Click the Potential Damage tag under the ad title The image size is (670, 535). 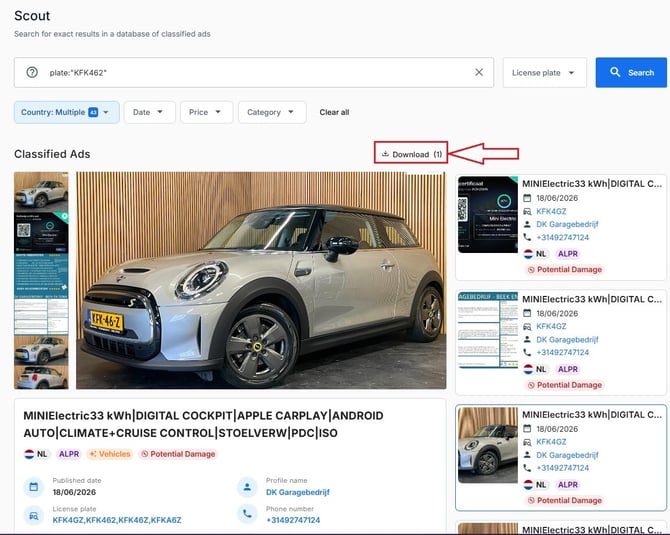click(x=179, y=454)
